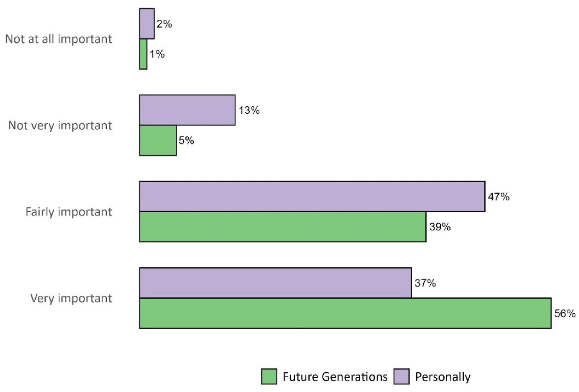
Task: Click the purple Personally legend swatch
Action: click(401, 377)
